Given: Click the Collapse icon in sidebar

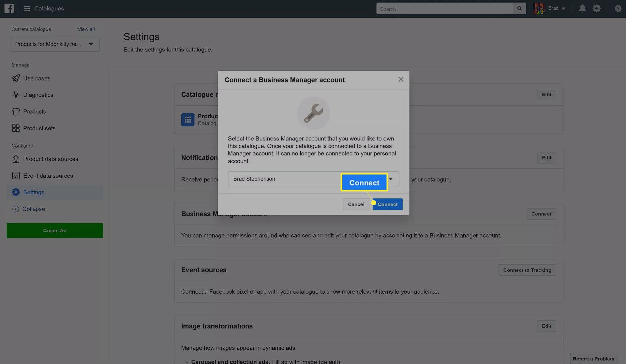Looking at the screenshot, I should 16,209.
